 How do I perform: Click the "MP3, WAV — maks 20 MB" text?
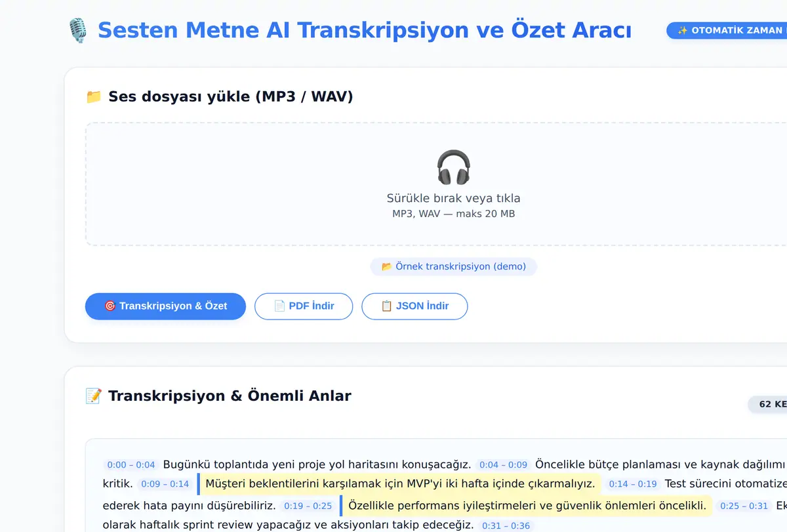coord(454,214)
